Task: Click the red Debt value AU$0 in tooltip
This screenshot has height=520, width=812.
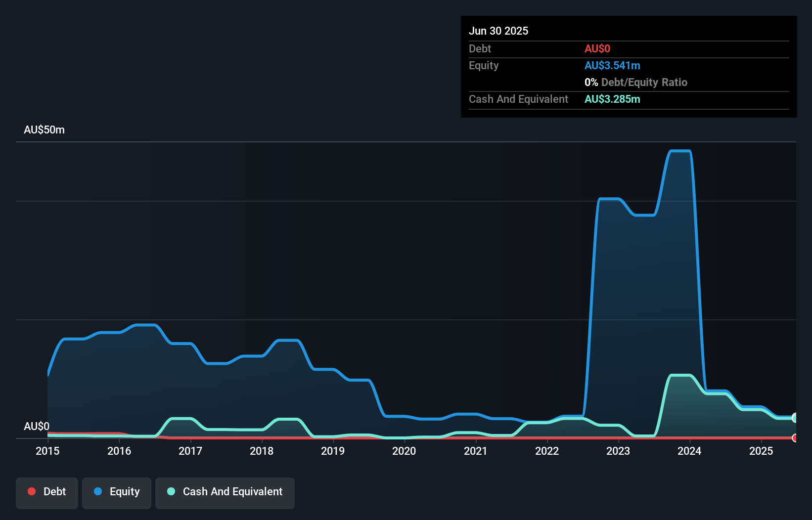Action: pos(597,49)
